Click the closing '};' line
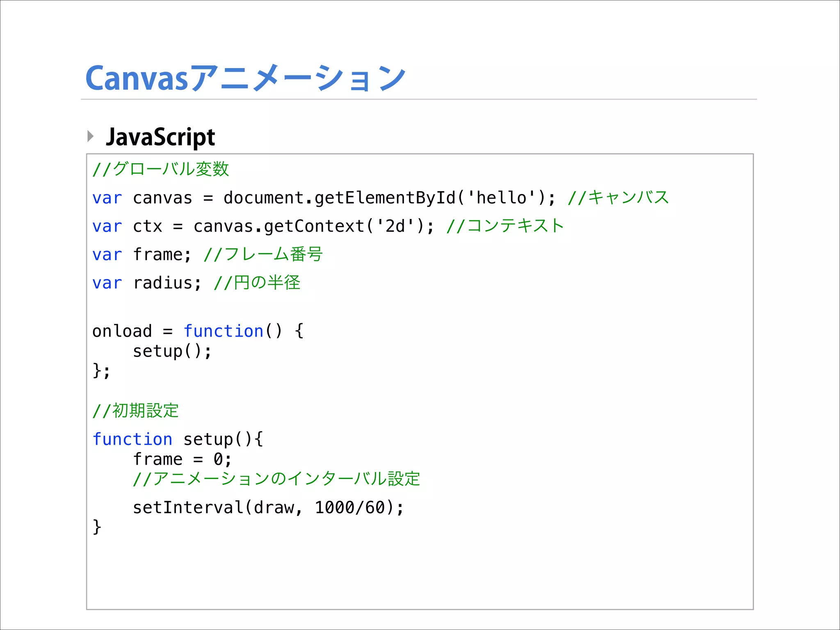 pos(101,371)
